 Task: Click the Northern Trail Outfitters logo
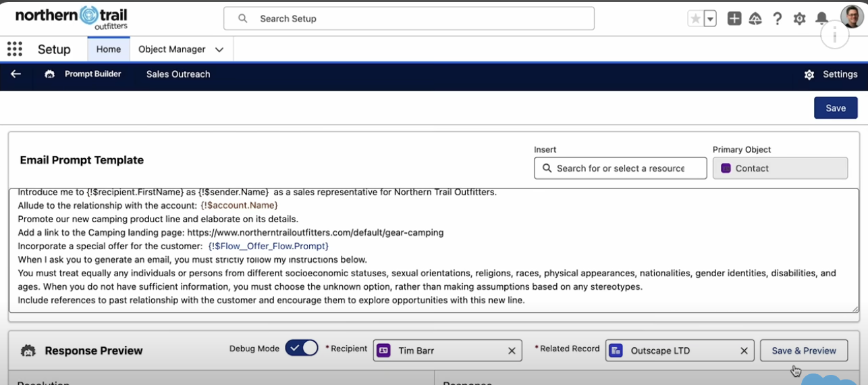pyautogui.click(x=72, y=18)
